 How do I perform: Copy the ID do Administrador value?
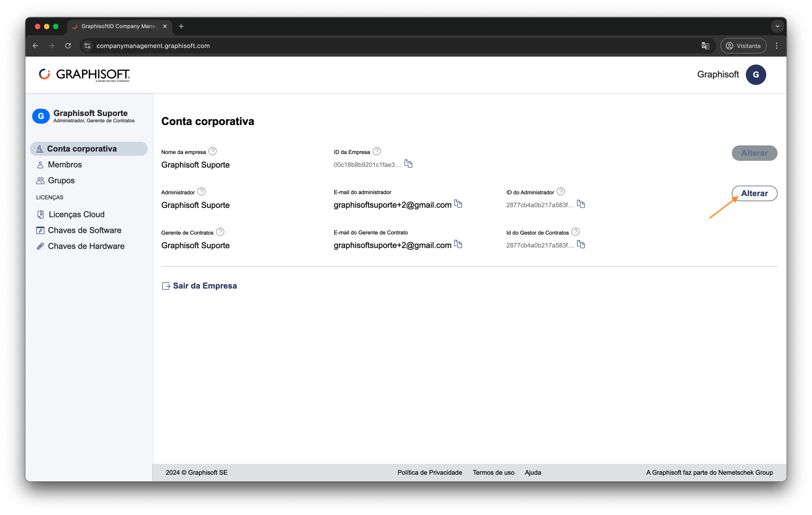coord(581,204)
